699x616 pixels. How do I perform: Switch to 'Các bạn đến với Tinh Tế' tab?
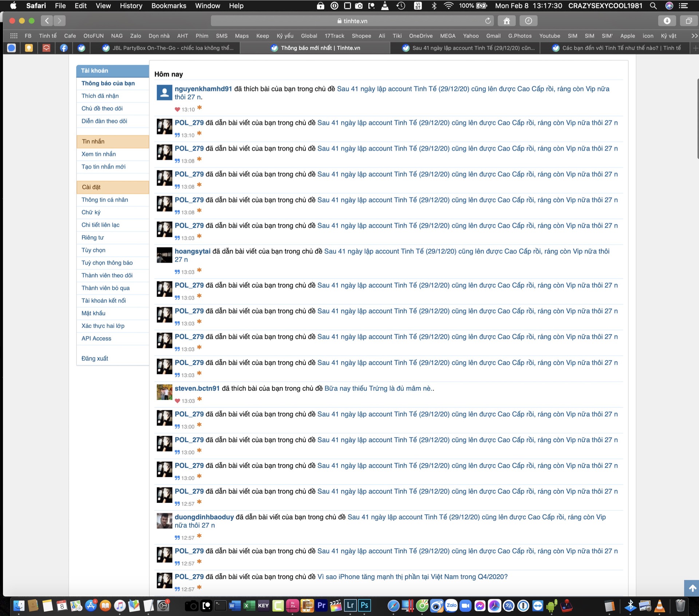pos(615,48)
